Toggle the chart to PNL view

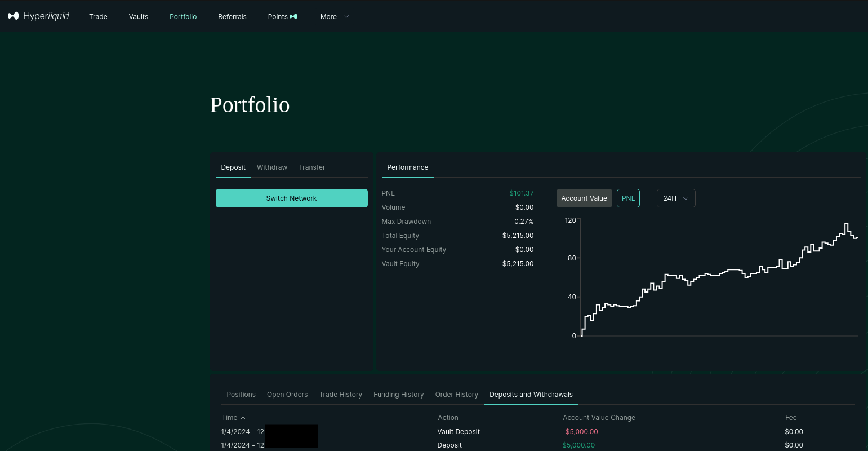point(628,198)
